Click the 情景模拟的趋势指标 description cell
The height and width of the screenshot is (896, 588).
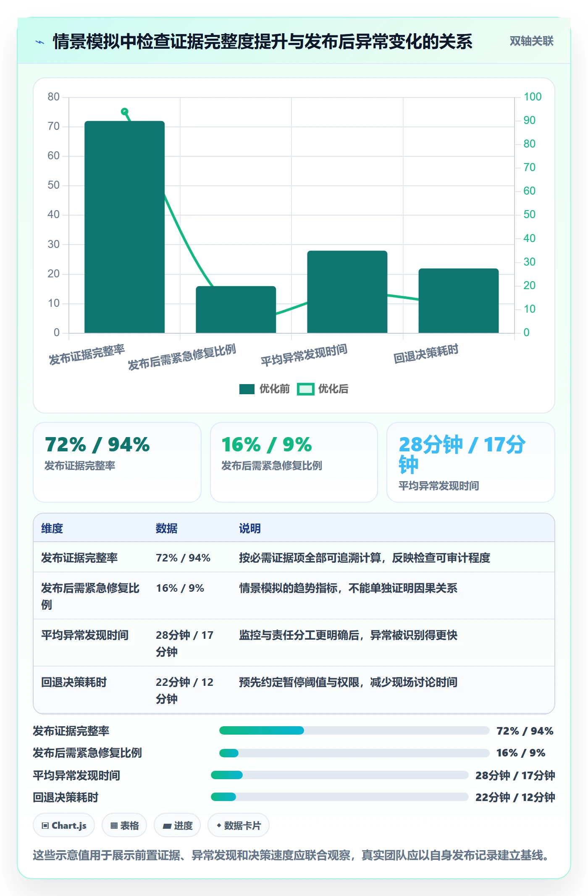[348, 588]
